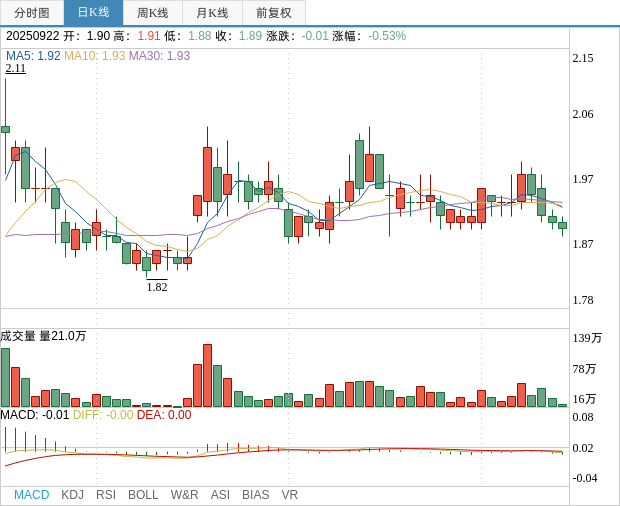The width and height of the screenshot is (620, 506).
Task: Select the BIAS indicator
Action: click(255, 495)
